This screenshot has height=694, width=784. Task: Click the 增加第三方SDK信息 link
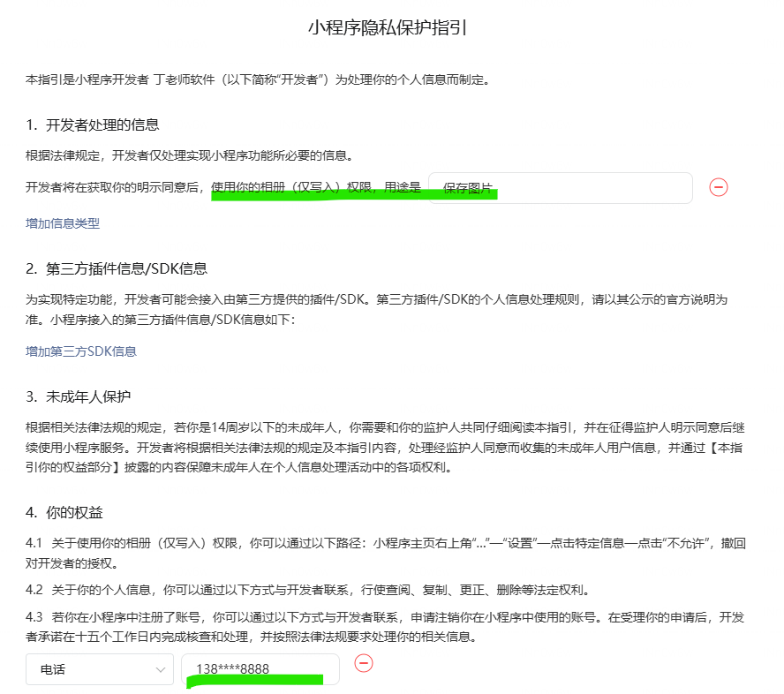pos(81,351)
